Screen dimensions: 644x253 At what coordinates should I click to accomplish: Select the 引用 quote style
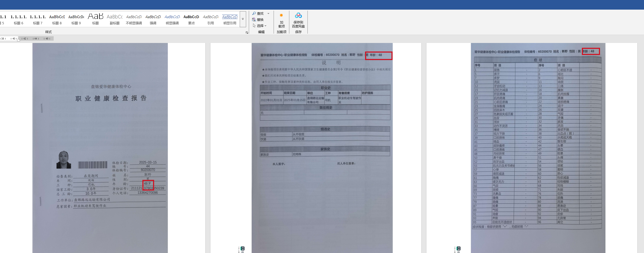pos(211,19)
